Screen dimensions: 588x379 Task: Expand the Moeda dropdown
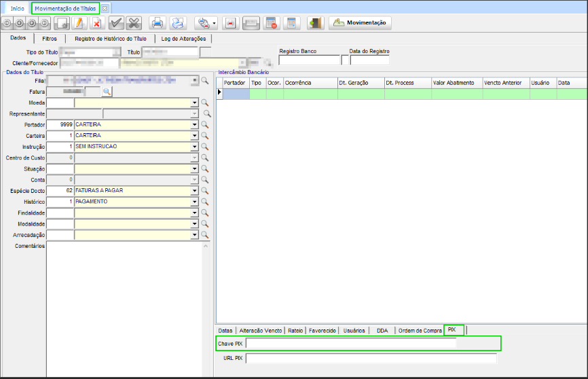pos(195,103)
